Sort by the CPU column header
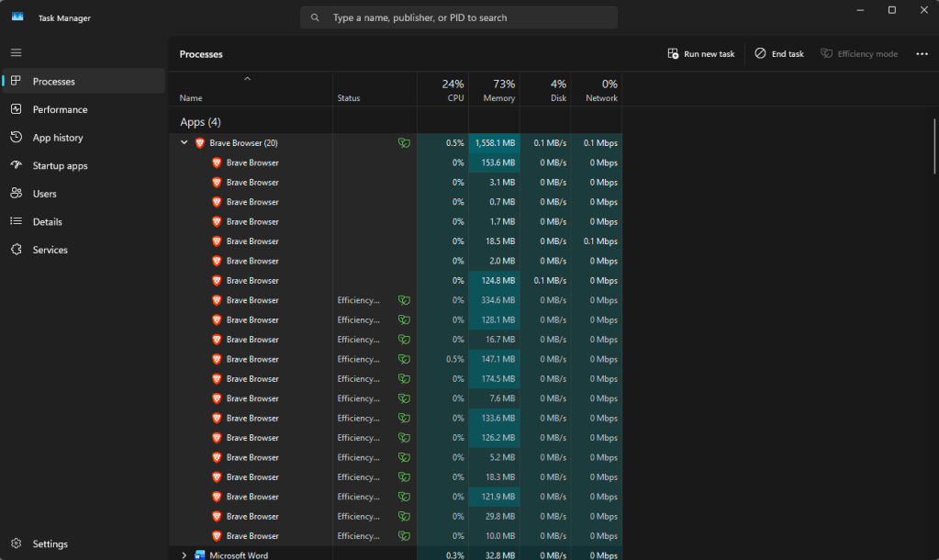This screenshot has width=939, height=560. click(442, 90)
